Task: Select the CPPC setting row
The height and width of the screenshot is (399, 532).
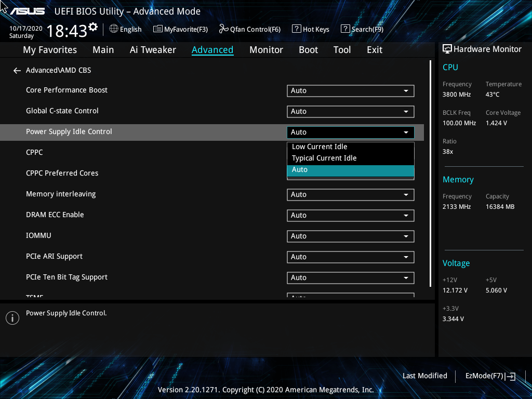Action: coord(34,152)
